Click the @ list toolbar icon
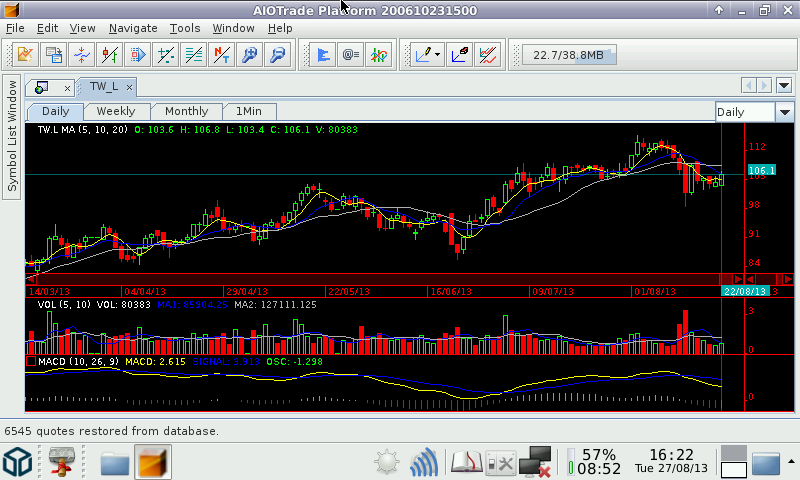The image size is (800, 480). click(x=351, y=54)
